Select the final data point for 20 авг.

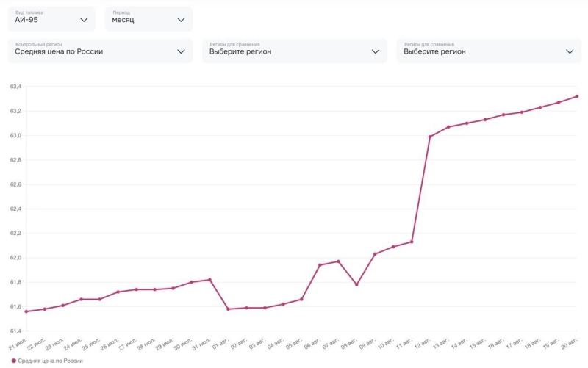point(576,96)
